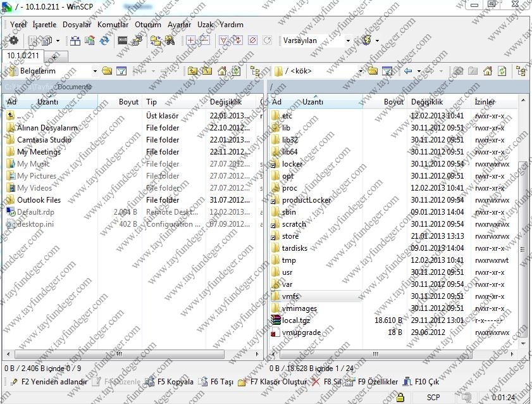Screen dimensions: 532x404
Task: Click the local panel Filter funnel icon
Action: (121, 71)
